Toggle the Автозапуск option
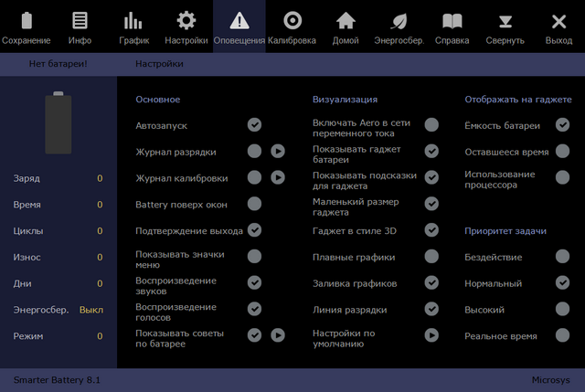Image resolution: width=585 pixels, height=392 pixels. (x=254, y=124)
